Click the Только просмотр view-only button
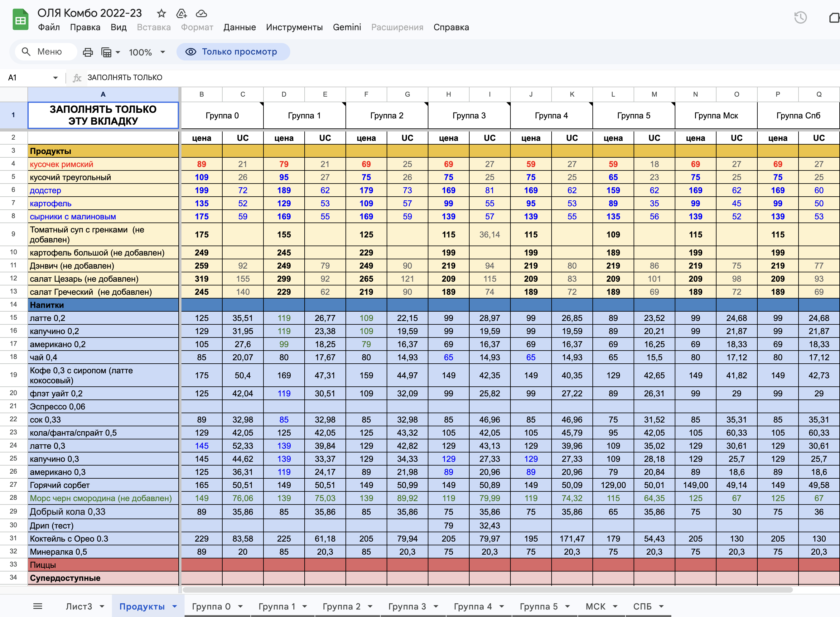Image resolution: width=840 pixels, height=617 pixels. point(233,51)
